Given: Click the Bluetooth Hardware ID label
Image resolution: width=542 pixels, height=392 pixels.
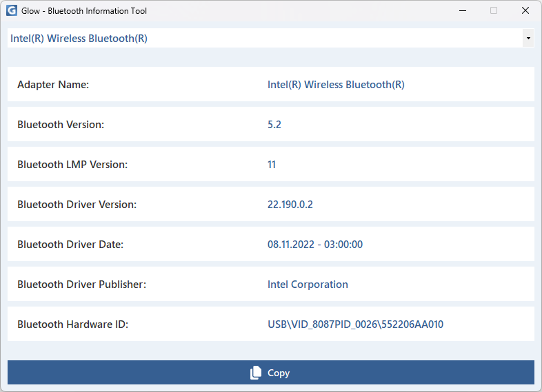Looking at the screenshot, I should pos(73,324).
